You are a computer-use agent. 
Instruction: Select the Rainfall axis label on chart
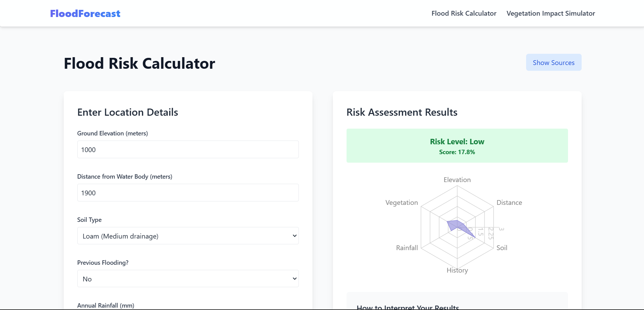(x=407, y=248)
